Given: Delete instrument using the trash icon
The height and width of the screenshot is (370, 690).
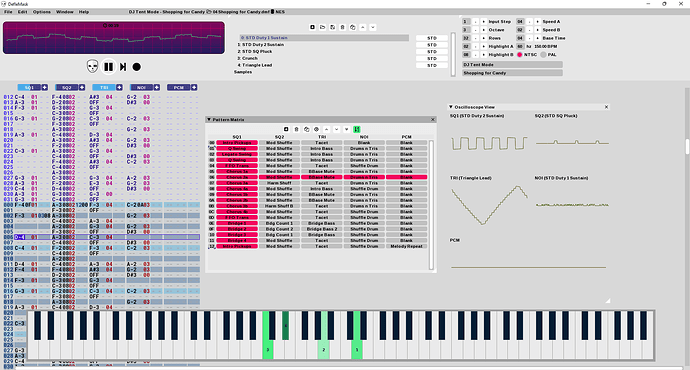Looking at the screenshot, I should point(342,27).
